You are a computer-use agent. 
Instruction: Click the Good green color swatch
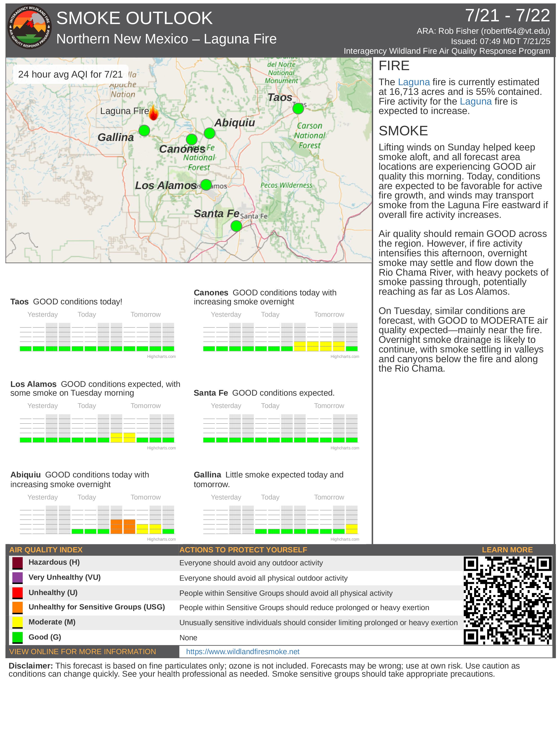pos(17,637)
